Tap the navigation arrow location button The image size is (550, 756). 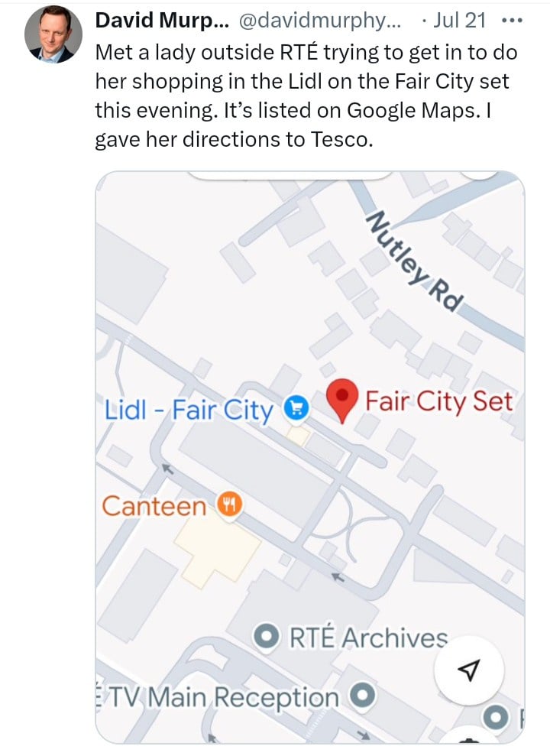pos(468,670)
